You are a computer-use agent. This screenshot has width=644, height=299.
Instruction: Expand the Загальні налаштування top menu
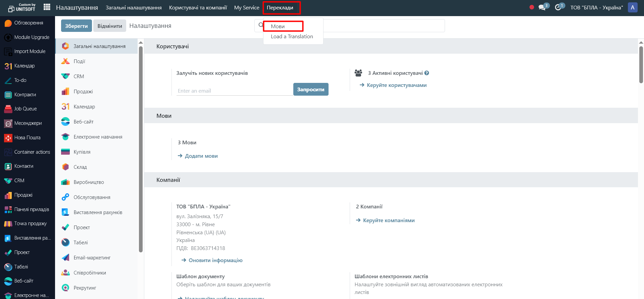click(134, 8)
